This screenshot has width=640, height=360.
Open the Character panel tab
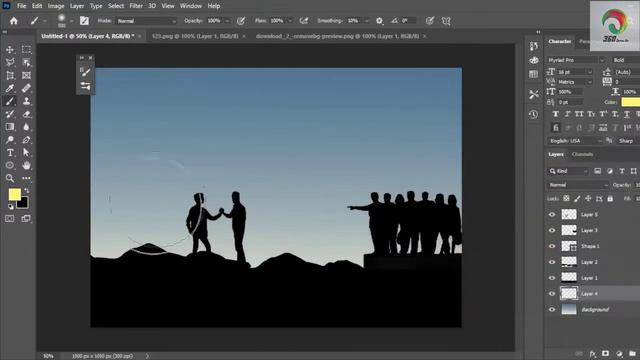pyautogui.click(x=560, y=42)
